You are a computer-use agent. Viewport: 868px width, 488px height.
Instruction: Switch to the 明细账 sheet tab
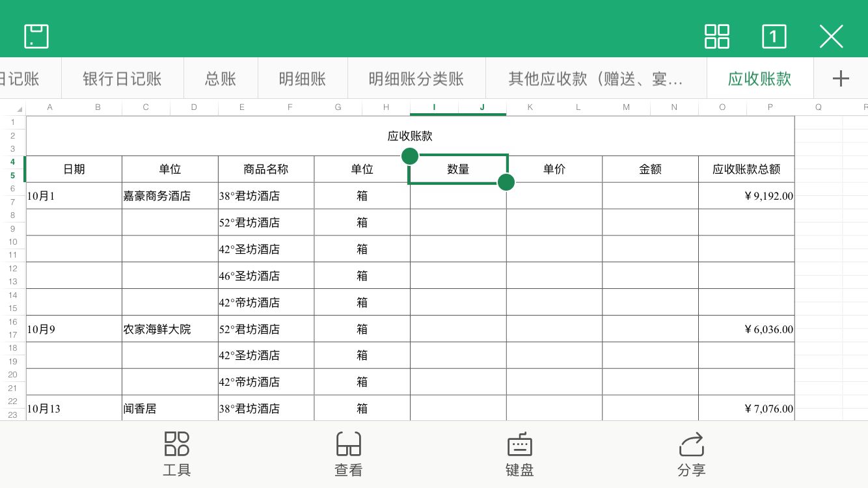pyautogui.click(x=303, y=78)
